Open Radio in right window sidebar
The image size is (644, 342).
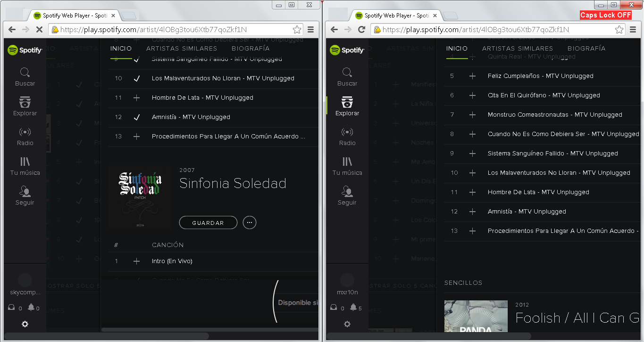[x=347, y=137]
